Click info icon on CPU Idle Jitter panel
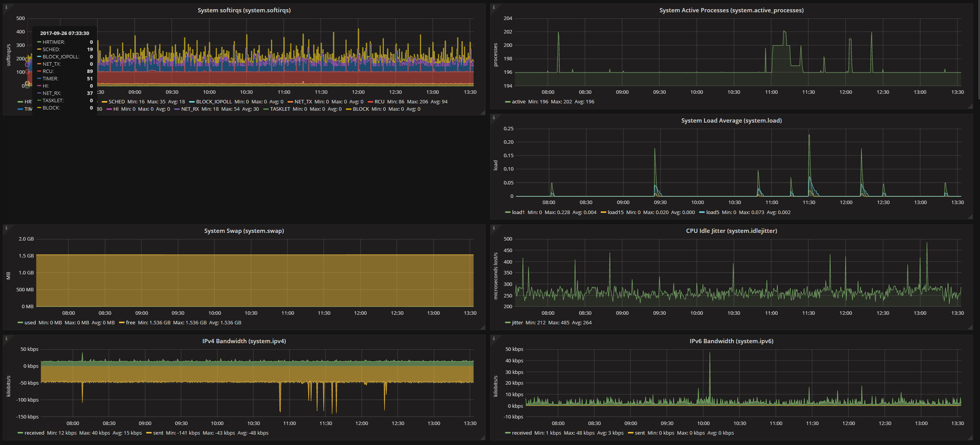This screenshot has width=980, height=445. [x=494, y=228]
